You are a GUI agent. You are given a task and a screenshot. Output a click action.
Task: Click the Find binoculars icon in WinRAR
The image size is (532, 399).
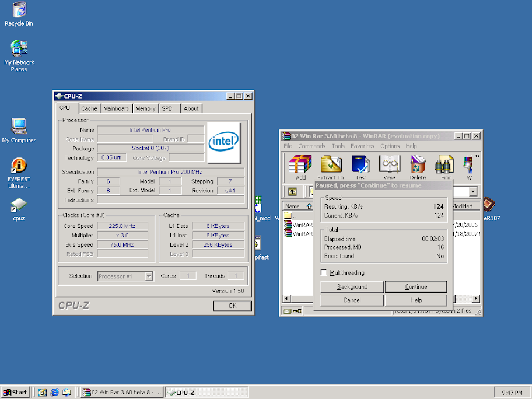click(x=446, y=167)
